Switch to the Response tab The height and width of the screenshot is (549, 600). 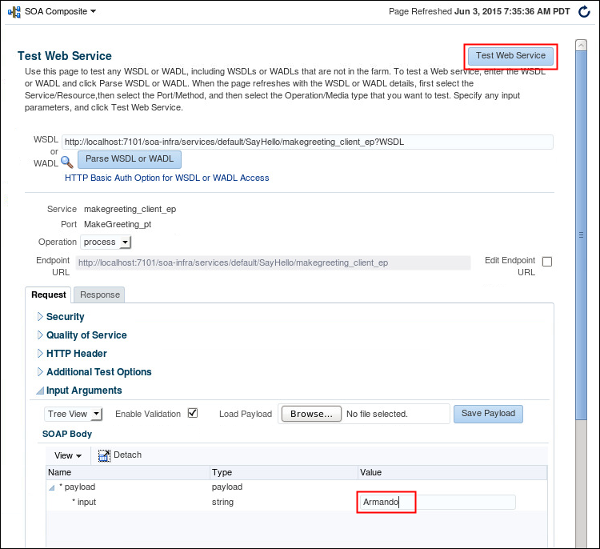[x=100, y=294]
